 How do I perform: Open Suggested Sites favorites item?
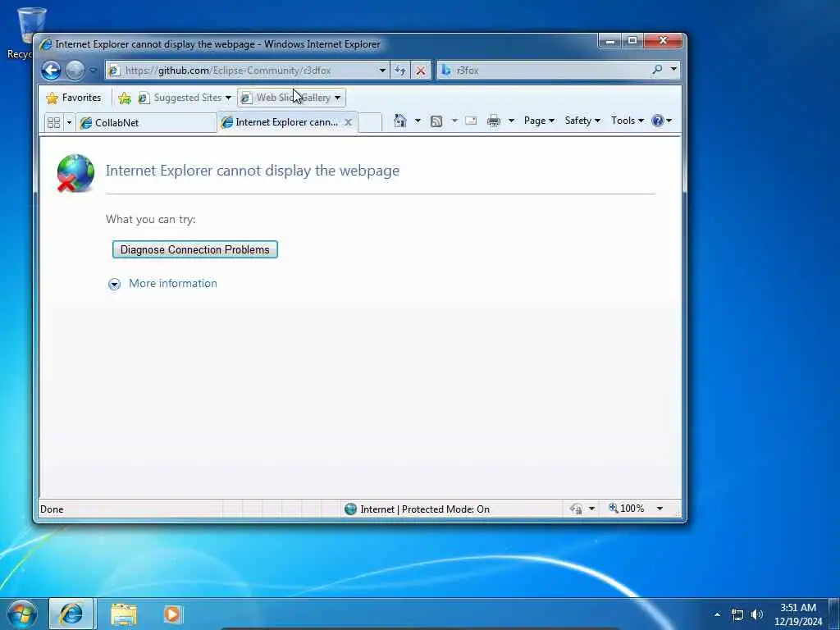(x=185, y=98)
